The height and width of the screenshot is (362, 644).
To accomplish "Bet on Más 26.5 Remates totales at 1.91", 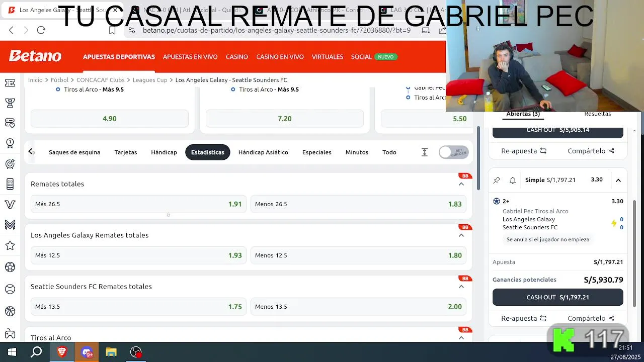I will pos(138,204).
